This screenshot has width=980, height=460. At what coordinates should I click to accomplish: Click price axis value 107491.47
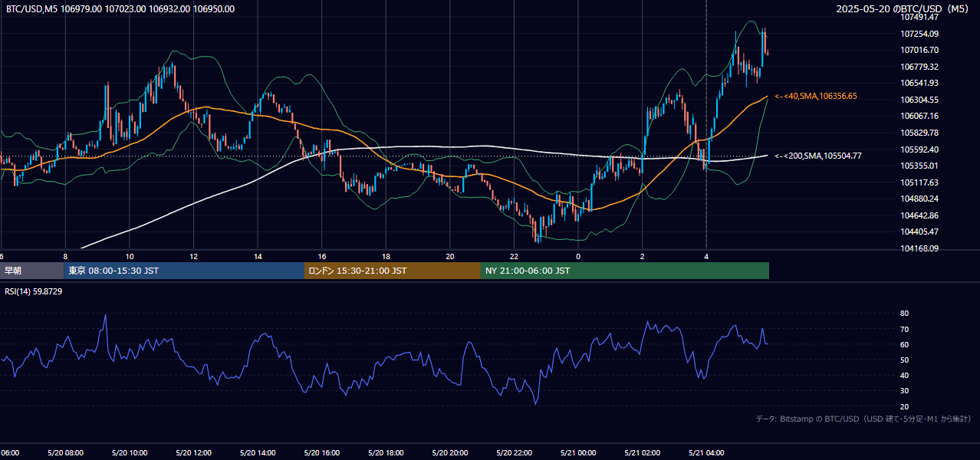tap(919, 17)
